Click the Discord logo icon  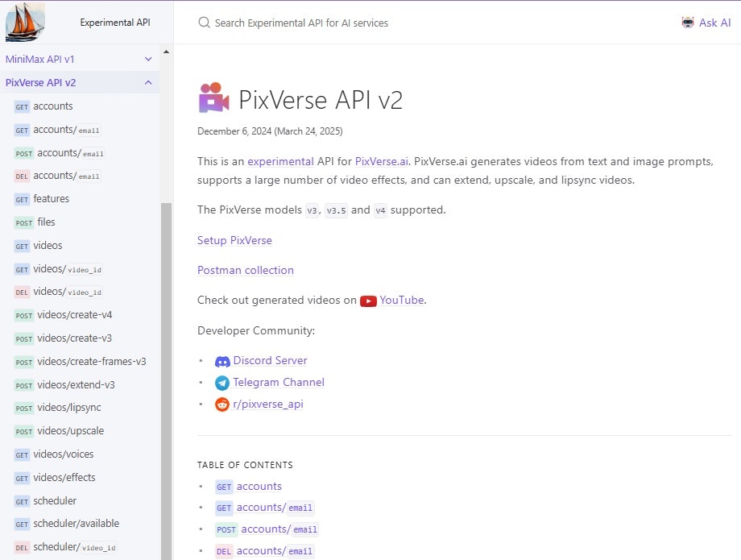tap(222, 362)
